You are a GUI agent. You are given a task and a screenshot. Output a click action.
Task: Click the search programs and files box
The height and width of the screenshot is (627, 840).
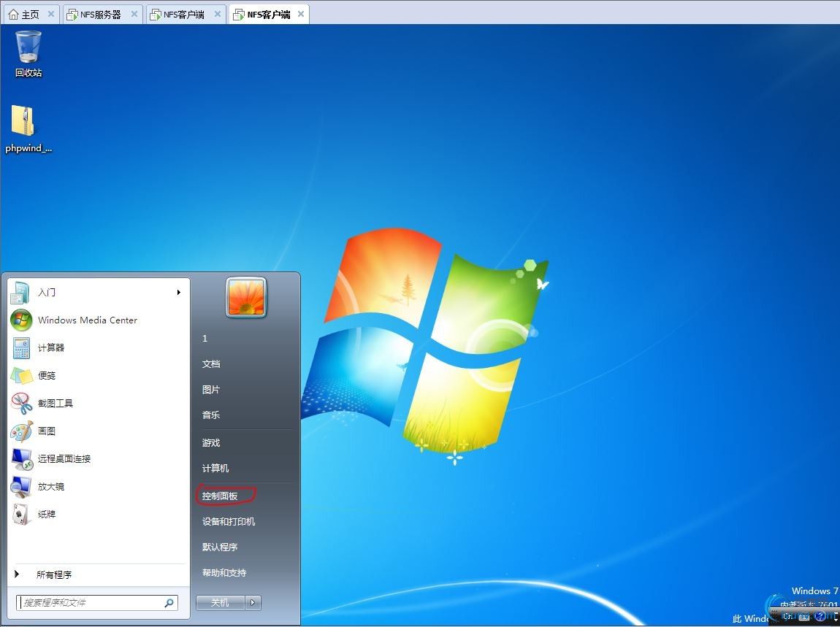91,603
